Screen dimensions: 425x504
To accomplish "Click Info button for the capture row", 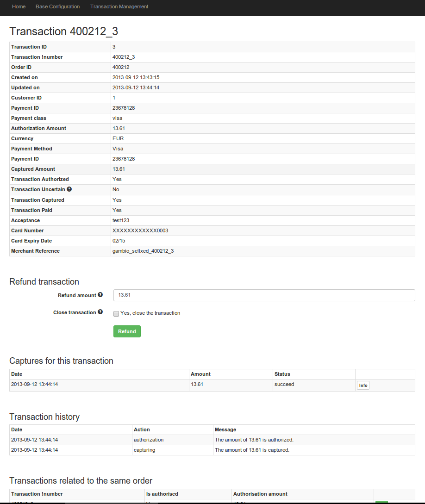I will 363,386.
